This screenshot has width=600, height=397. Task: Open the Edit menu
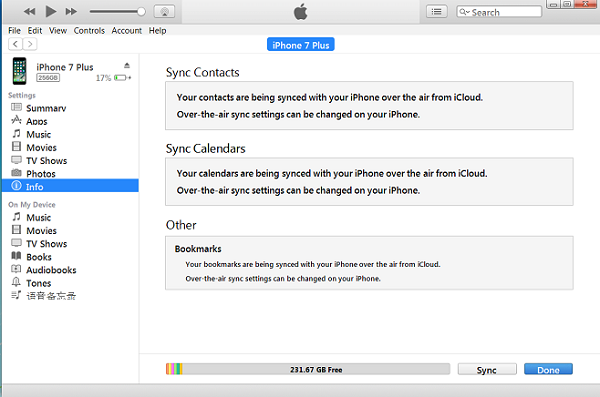tap(34, 31)
